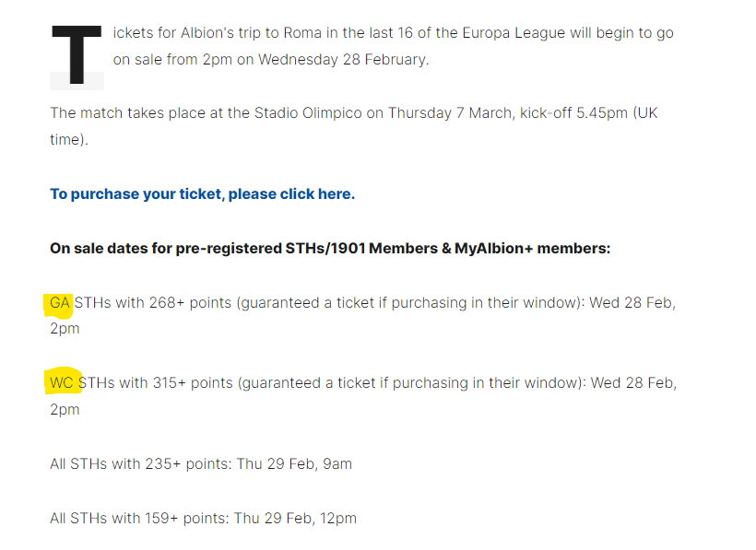Screen dimensions: 756x550
Task: Click the 'To purchase your ticket' link
Action: pyautogui.click(x=202, y=194)
